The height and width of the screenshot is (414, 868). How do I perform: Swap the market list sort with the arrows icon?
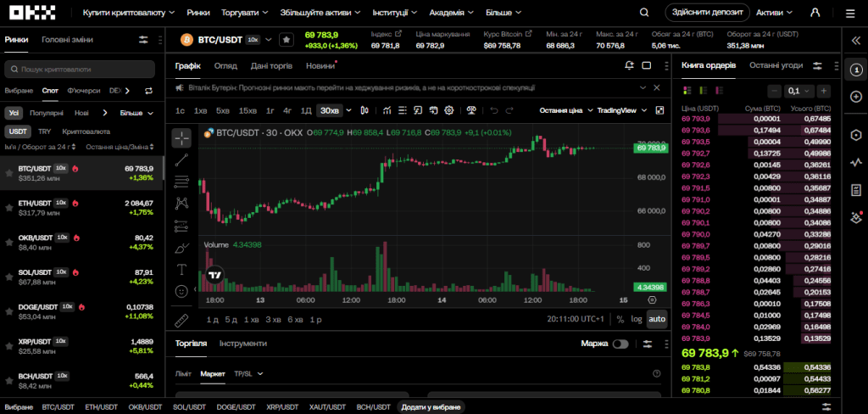tap(148, 90)
